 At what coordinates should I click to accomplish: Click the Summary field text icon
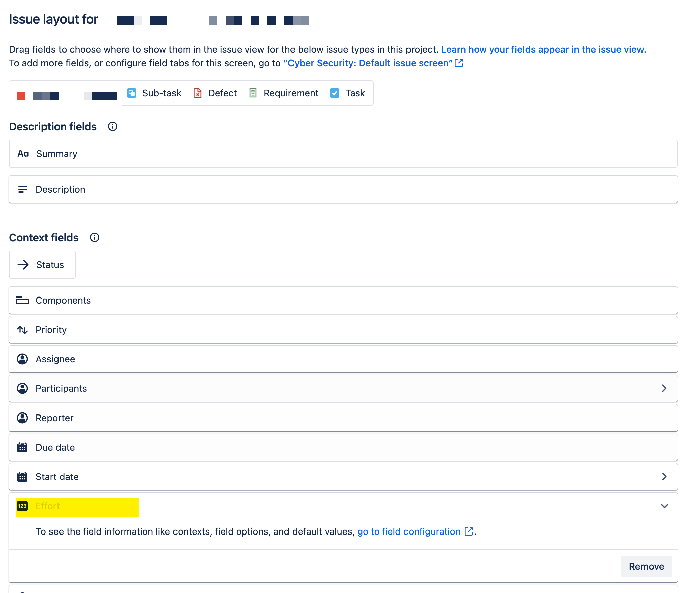[23, 154]
